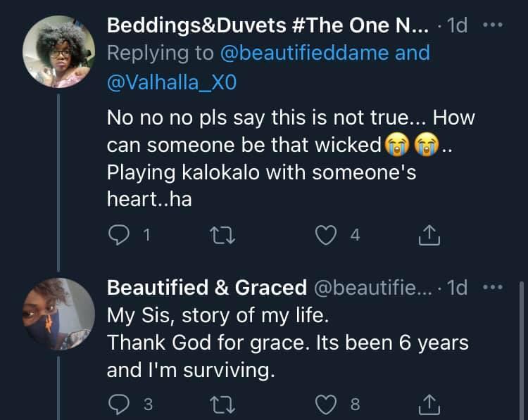Open the 'Thank God for grace' tweet text
This screenshot has width=528, height=420.
pyautogui.click(x=287, y=344)
